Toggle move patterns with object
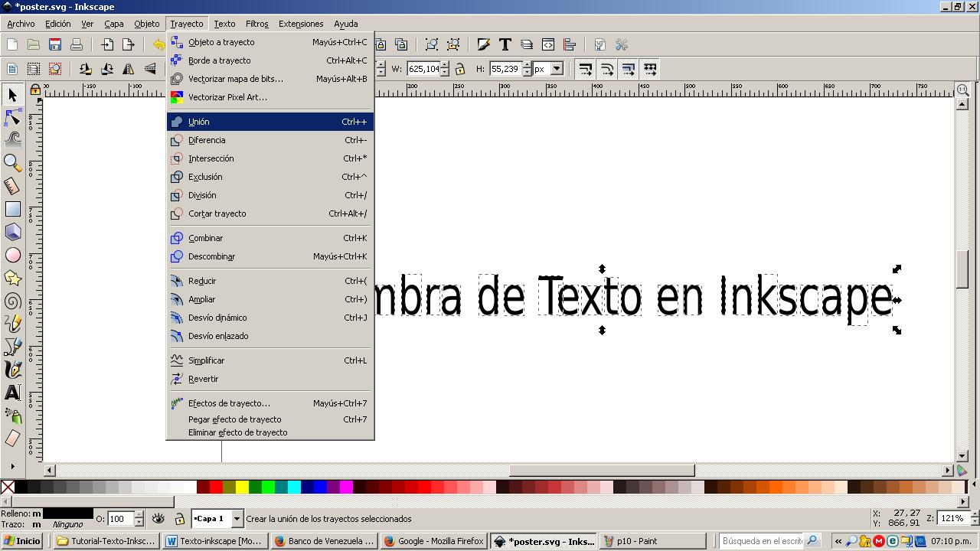This screenshot has width=980, height=551. [x=649, y=69]
